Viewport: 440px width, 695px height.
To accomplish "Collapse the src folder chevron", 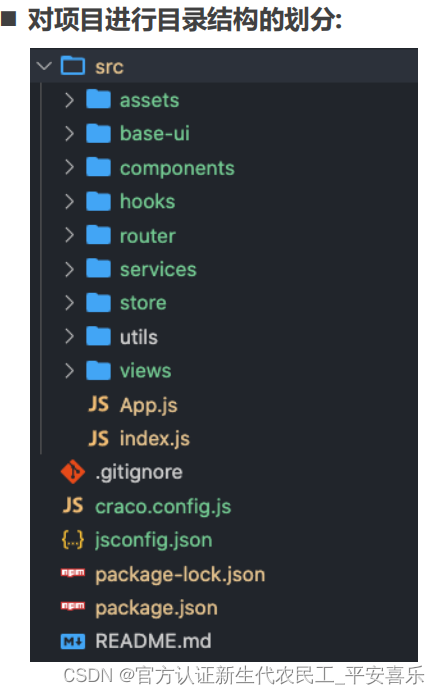I will 44,66.
